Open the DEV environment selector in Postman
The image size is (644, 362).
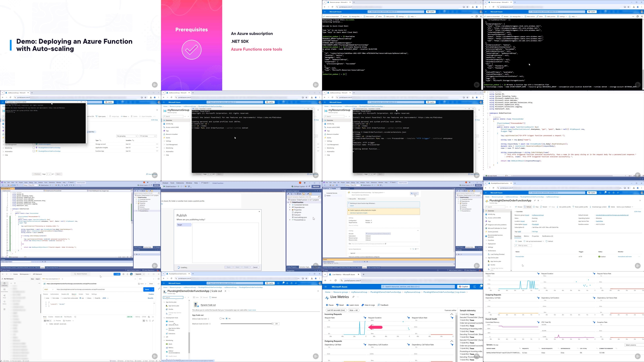tap(147, 279)
